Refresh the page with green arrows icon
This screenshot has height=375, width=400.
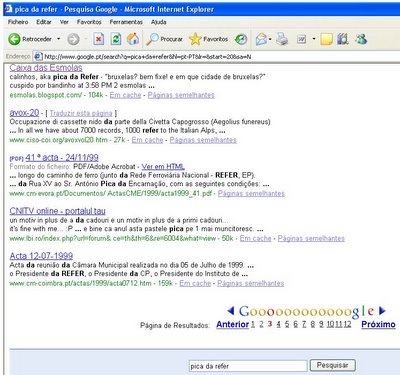pos(116,39)
